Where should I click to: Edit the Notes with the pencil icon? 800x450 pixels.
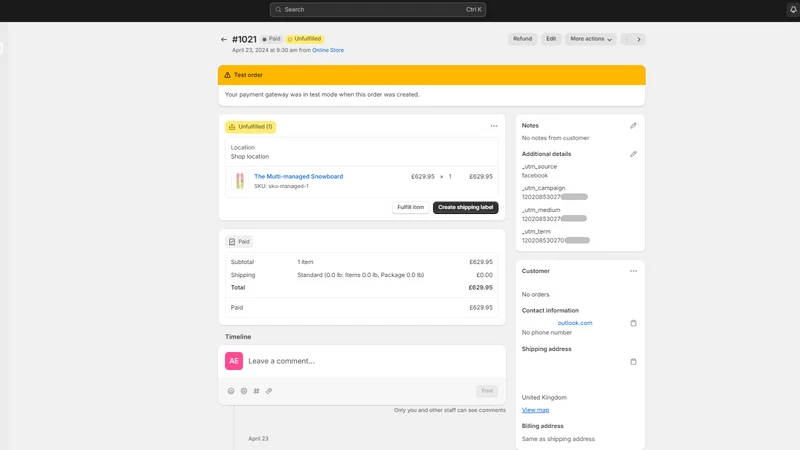(x=633, y=126)
